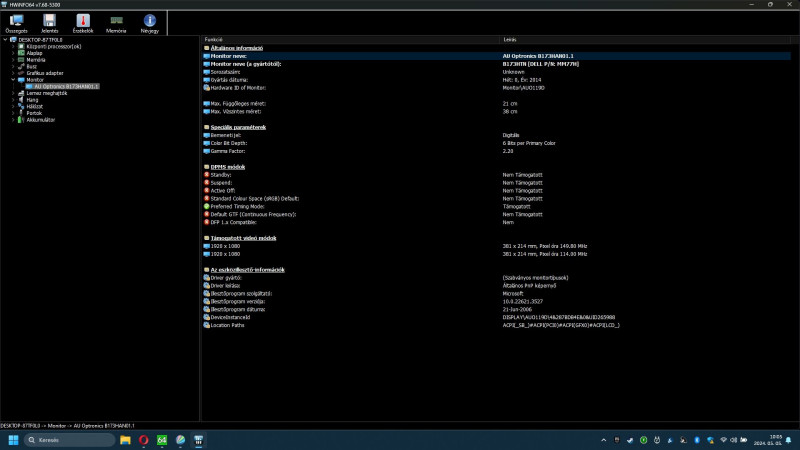This screenshot has height=450, width=800.
Task: Expand the Központi processzor(ok) node
Action: 13,46
